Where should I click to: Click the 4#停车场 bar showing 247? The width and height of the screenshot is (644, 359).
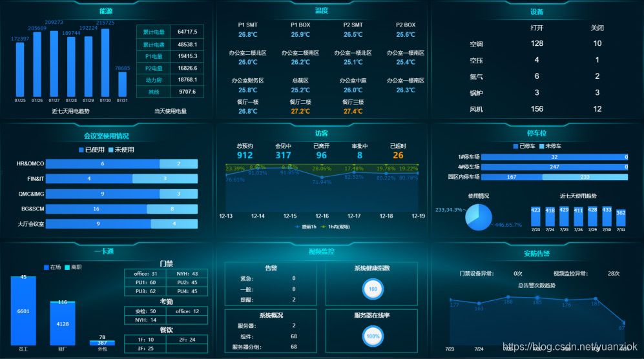554,167
